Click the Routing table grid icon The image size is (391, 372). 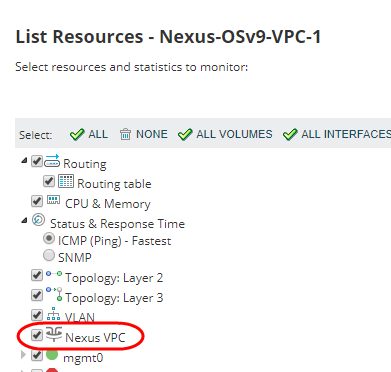point(66,181)
